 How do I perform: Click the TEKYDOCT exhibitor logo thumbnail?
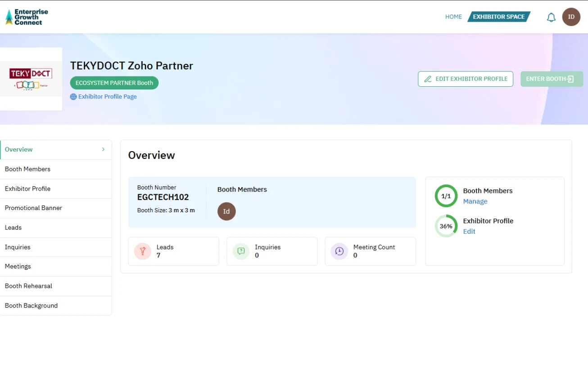click(31, 79)
